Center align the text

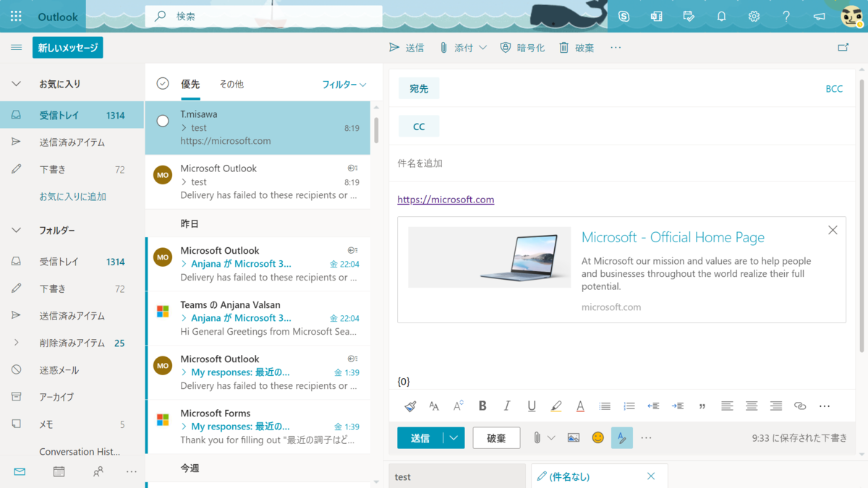click(x=752, y=406)
